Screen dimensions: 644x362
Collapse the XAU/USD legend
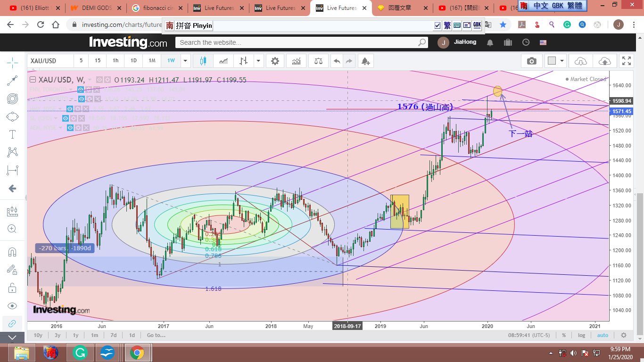(33, 80)
